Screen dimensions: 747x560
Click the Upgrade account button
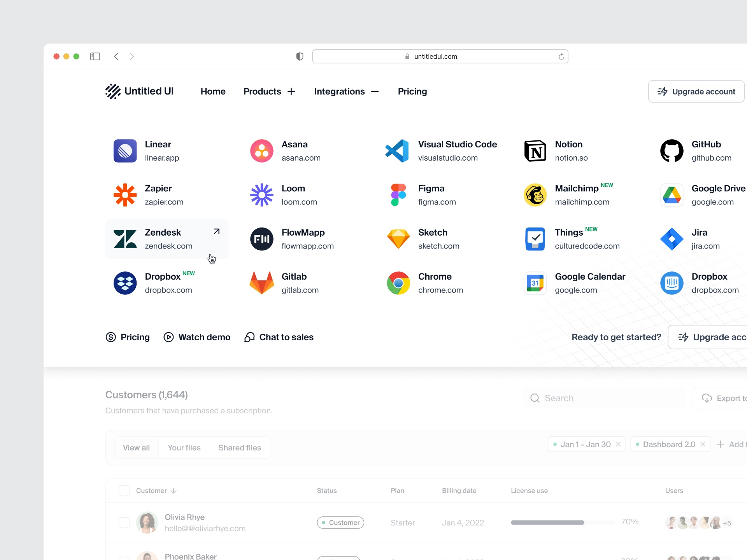(x=696, y=91)
